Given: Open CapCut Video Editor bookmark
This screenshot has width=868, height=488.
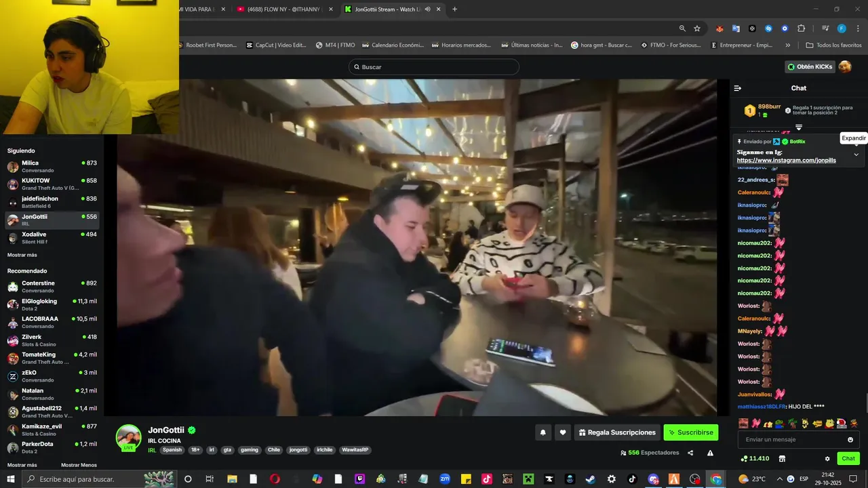Looking at the screenshot, I should click(x=276, y=45).
